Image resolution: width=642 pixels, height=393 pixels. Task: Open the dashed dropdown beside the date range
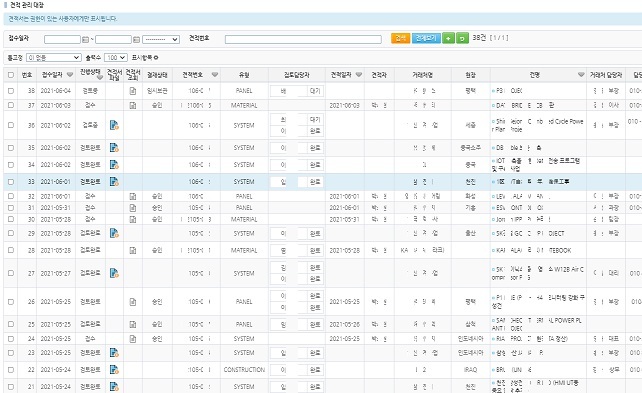click(160, 39)
